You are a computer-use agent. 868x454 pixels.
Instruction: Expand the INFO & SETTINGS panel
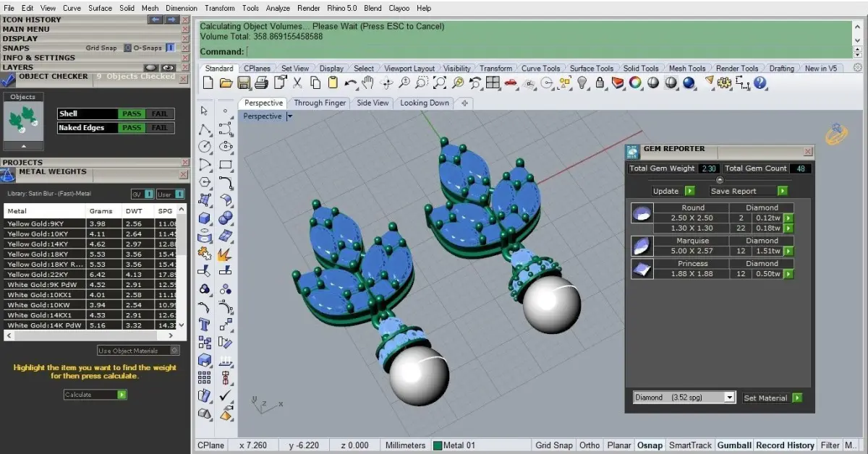[38, 58]
